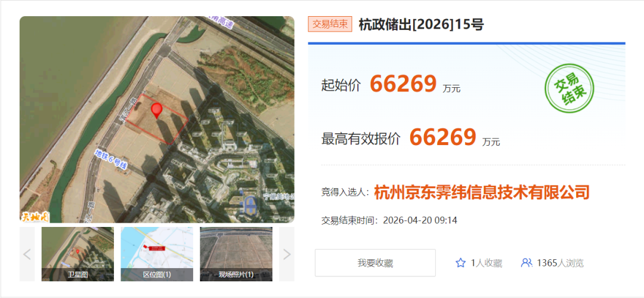644x298 pixels.
Task: Click the 地铁6号线 label on the map
Action: click(x=112, y=158)
